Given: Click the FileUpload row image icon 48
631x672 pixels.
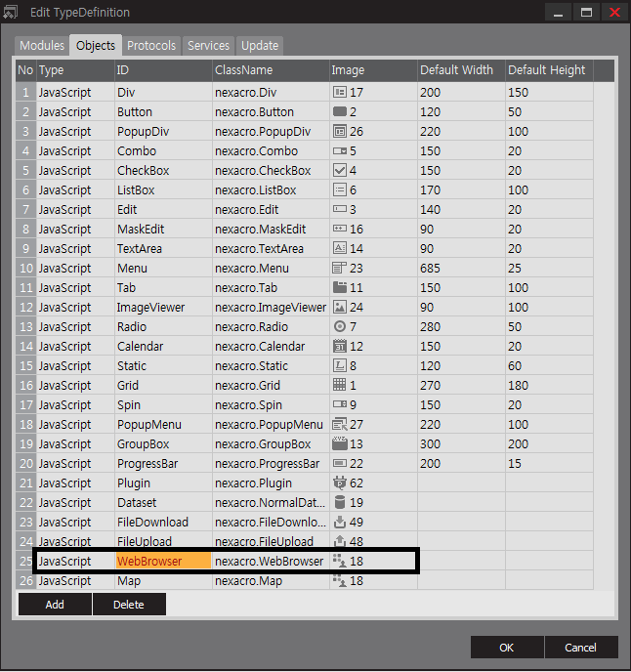Looking at the screenshot, I should click(340, 541).
